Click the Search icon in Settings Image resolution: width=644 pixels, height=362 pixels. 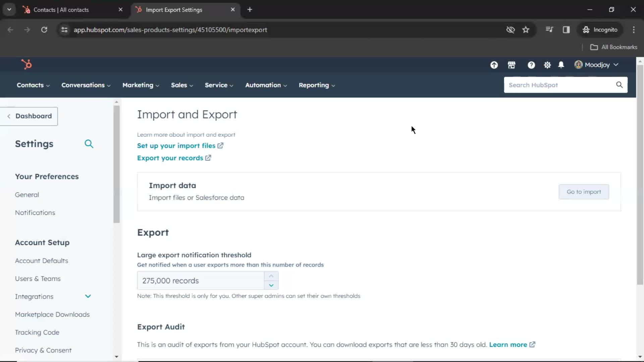click(x=89, y=144)
